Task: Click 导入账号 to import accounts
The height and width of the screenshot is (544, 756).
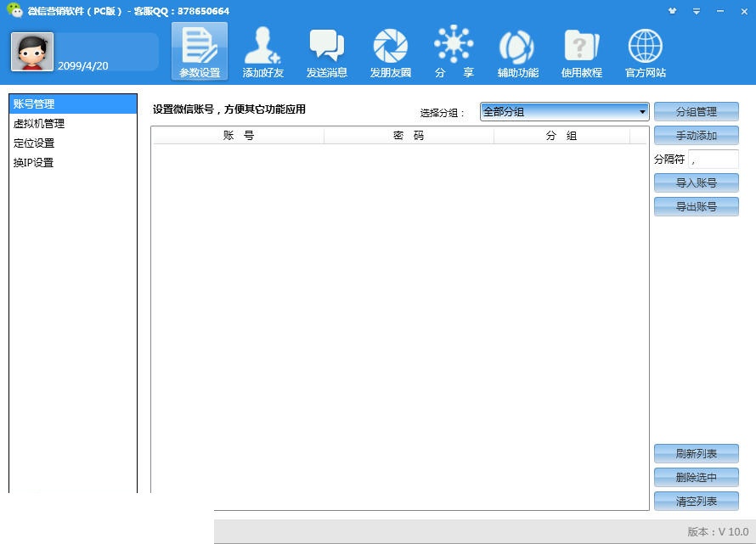Action: 696,182
